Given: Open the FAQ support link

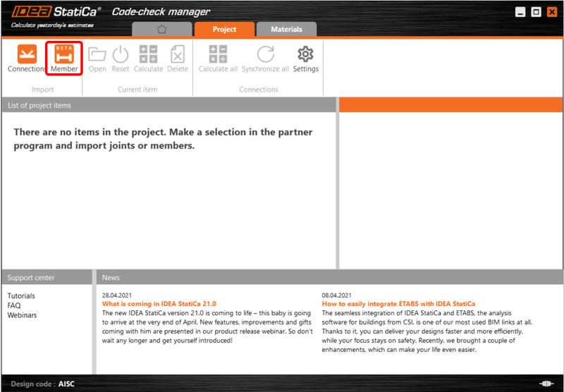Looking at the screenshot, I should tap(14, 305).
